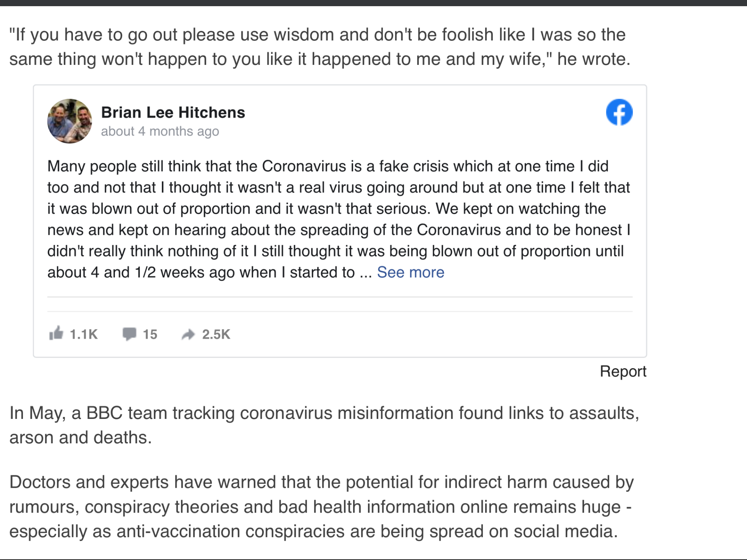This screenshot has width=747, height=560.
Task: Click the paragraph about BBC team tracking misinformation
Action: coord(324,425)
